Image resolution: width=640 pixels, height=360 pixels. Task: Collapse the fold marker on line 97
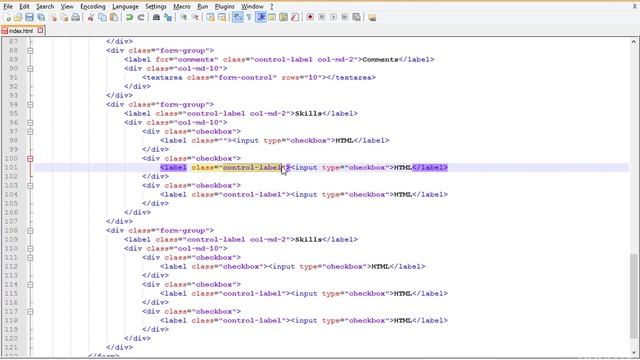pyautogui.click(x=30, y=131)
